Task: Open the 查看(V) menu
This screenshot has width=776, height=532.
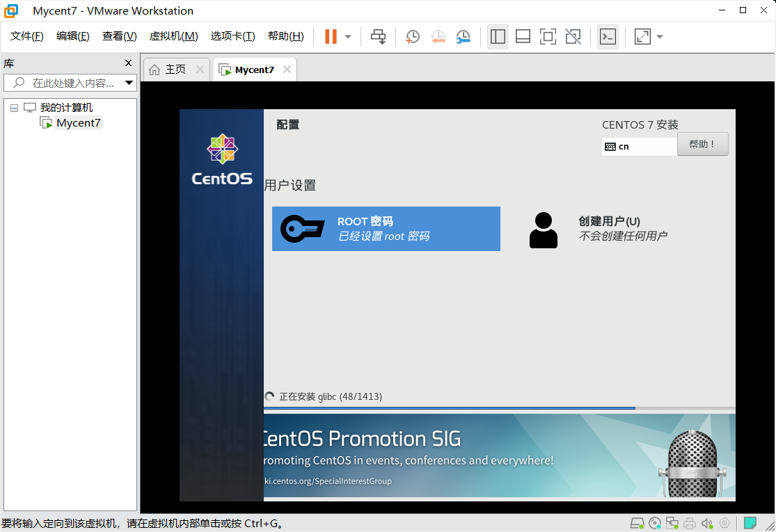Action: [x=119, y=36]
